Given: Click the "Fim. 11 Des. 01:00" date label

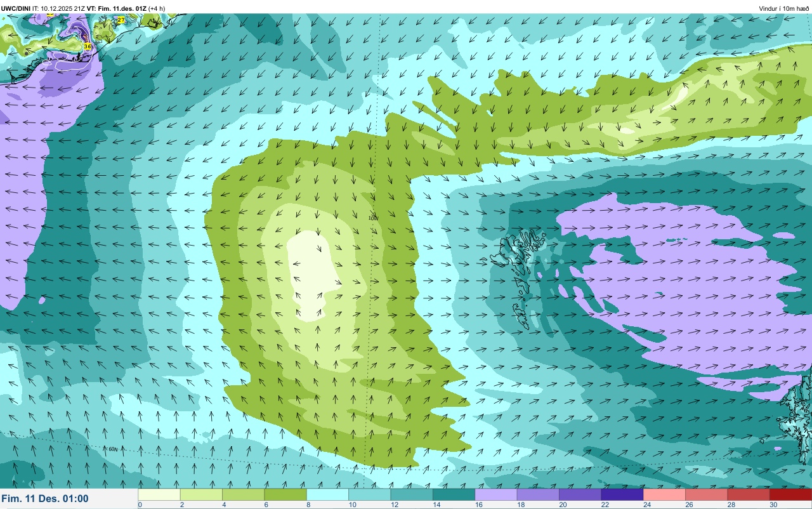Looking at the screenshot, I should pyautogui.click(x=45, y=499).
